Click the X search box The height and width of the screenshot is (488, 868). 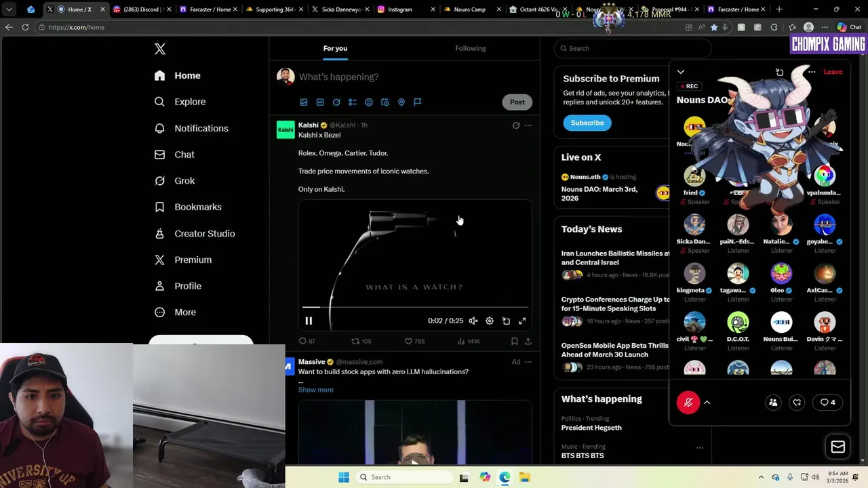pyautogui.click(x=633, y=48)
